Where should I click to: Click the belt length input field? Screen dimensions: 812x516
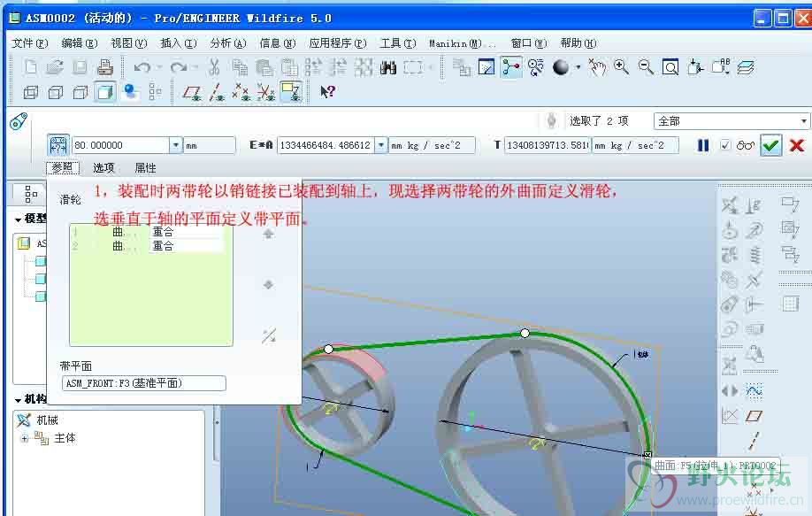120,145
